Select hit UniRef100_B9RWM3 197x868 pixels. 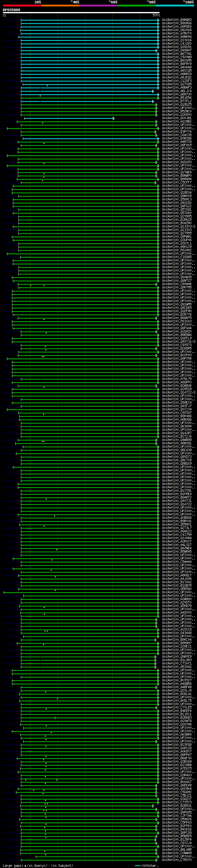177,20
